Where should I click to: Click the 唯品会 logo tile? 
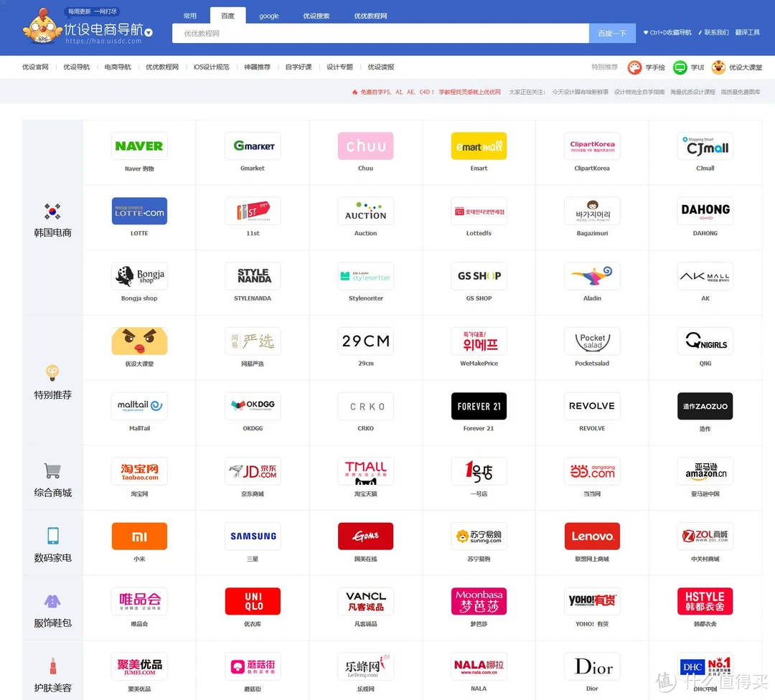(139, 601)
